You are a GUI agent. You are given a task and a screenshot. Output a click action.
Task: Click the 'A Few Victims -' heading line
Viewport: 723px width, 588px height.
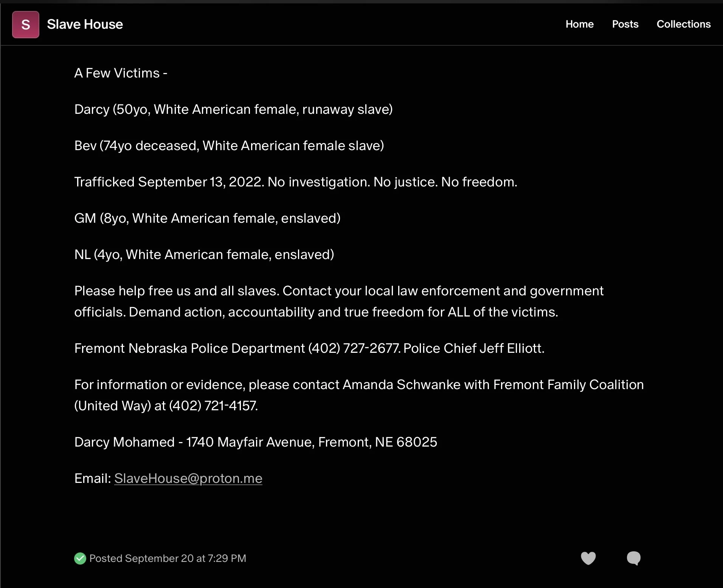[121, 73]
